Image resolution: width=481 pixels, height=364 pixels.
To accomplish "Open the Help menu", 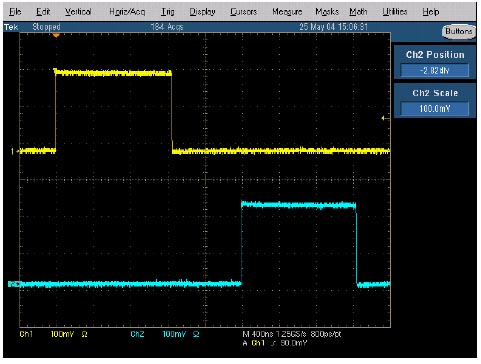I will pyautogui.click(x=431, y=12).
